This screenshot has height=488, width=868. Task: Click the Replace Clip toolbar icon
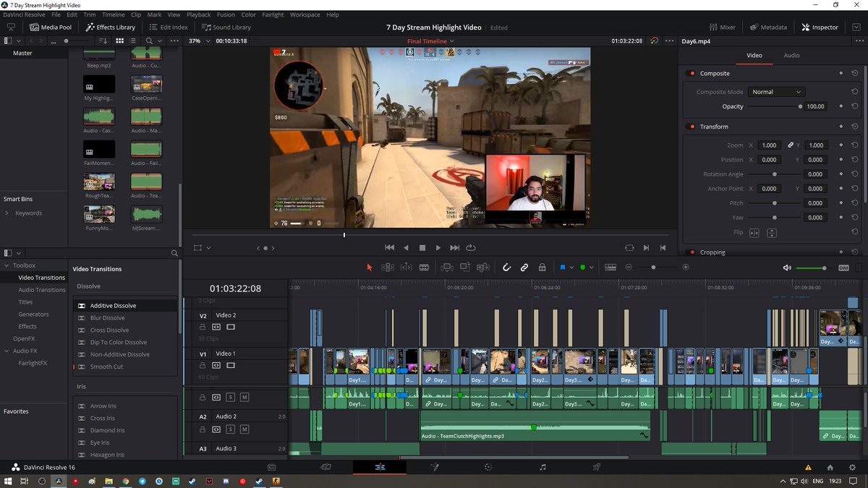[483, 267]
